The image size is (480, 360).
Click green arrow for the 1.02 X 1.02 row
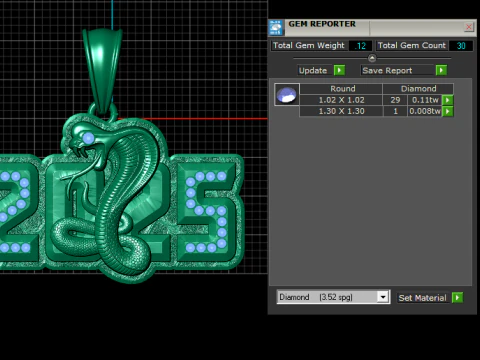[x=448, y=100]
